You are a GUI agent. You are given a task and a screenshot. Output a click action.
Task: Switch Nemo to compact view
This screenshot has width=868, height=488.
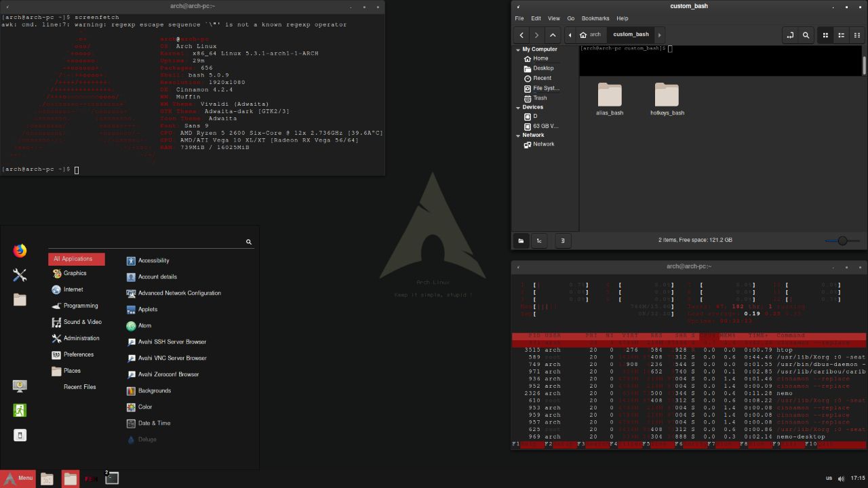pyautogui.click(x=856, y=35)
